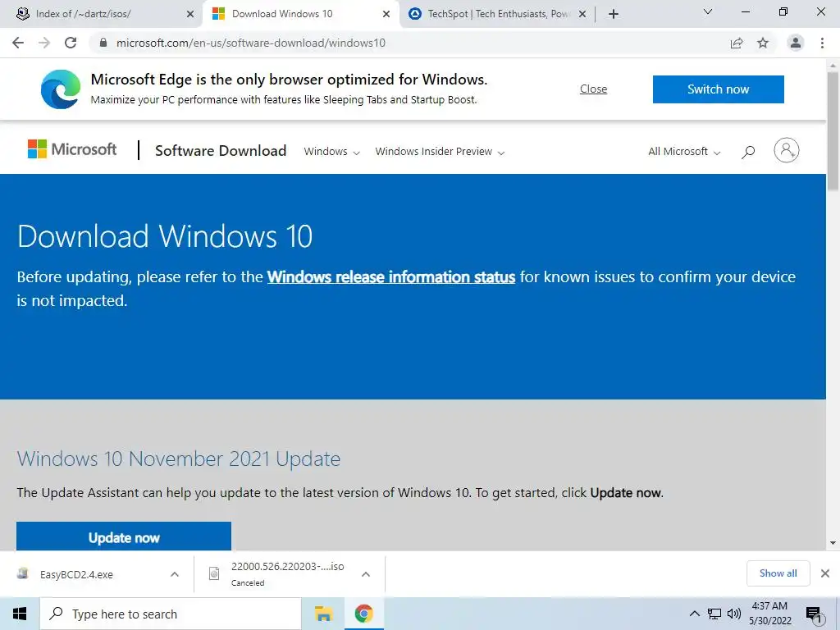Open the tab search chevron
The width and height of the screenshot is (840, 630).
click(x=708, y=11)
